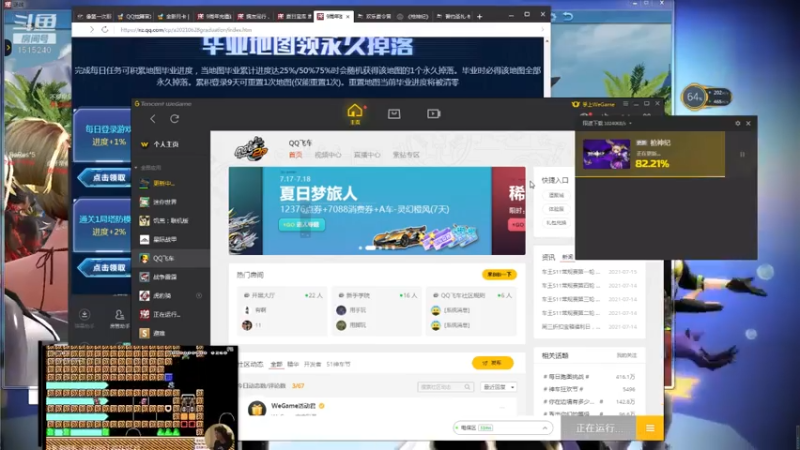Open 登上WeGame account link
This screenshot has height=450, width=800.
[x=594, y=104]
